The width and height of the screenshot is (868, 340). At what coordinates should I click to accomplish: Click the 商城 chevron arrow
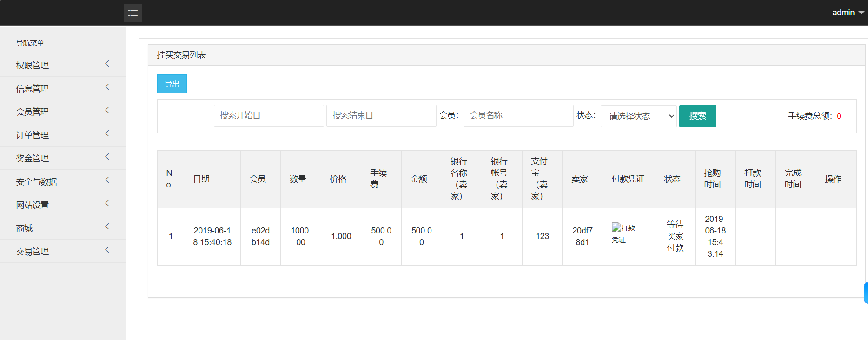pos(107,227)
